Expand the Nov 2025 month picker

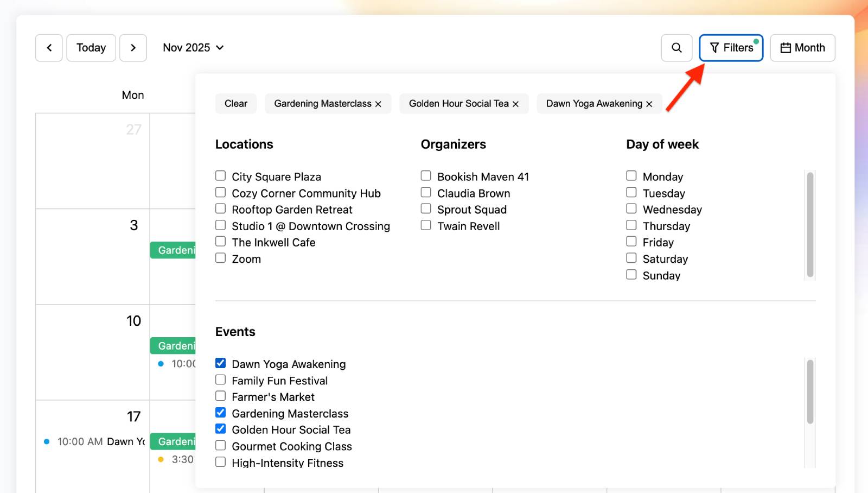point(193,48)
